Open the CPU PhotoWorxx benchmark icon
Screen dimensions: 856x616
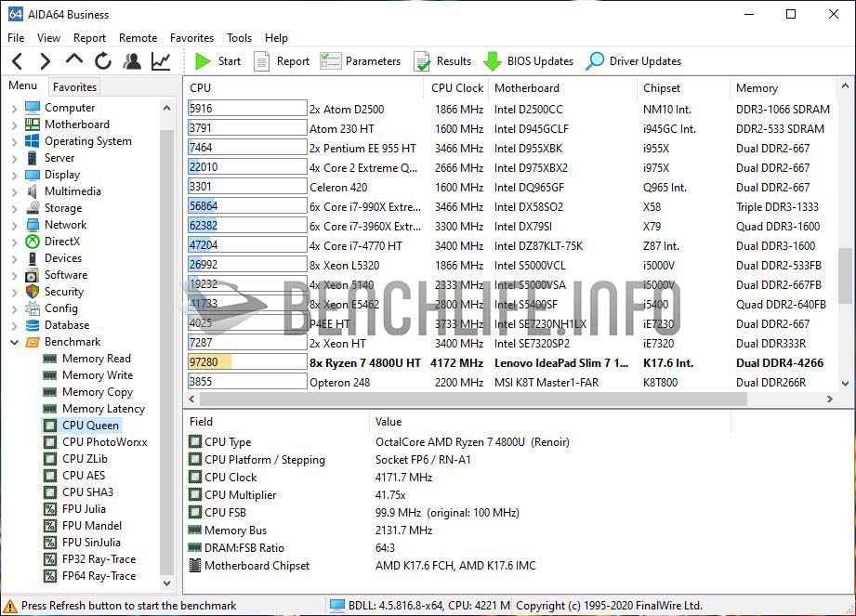point(49,442)
